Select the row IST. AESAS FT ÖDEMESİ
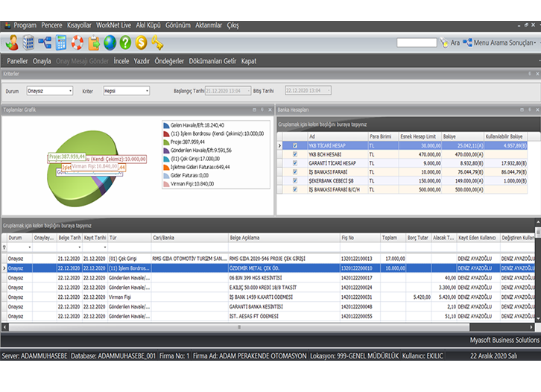Screen dimensions: 541x392 pos(270,316)
